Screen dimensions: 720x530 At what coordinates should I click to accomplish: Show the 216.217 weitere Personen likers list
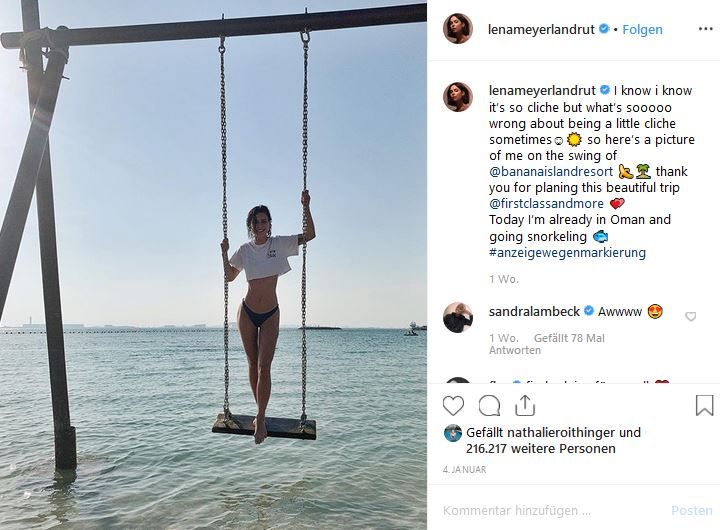click(541, 449)
